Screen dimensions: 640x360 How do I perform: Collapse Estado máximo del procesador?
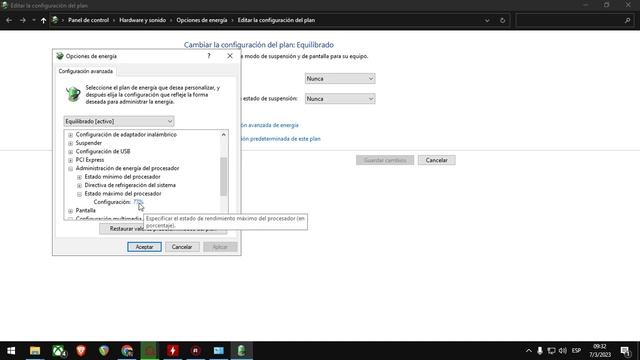(79, 194)
